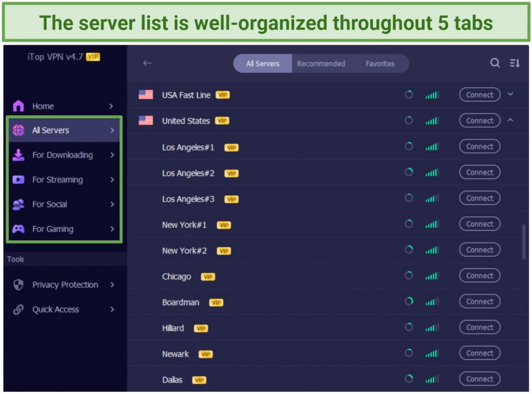This screenshot has width=532, height=394.
Task: Click the signal bars for Hilliard
Action: pos(432,327)
